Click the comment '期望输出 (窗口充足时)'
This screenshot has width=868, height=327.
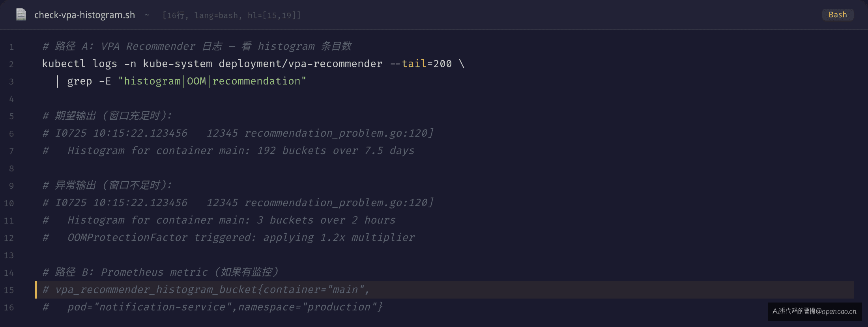tap(107, 116)
